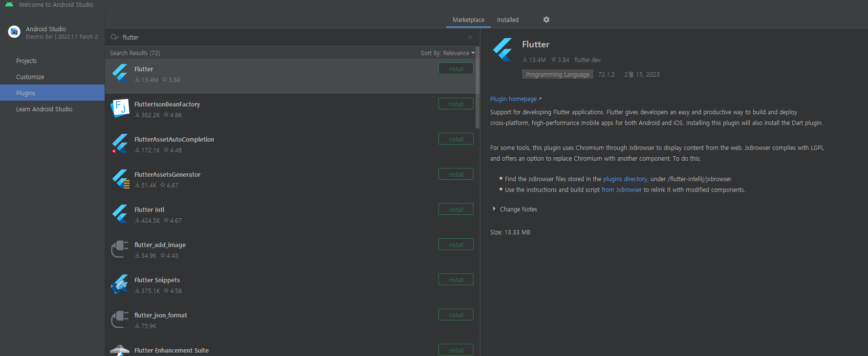Open plugin settings gear icon
Image resolution: width=868 pixels, height=356 pixels.
(x=546, y=20)
